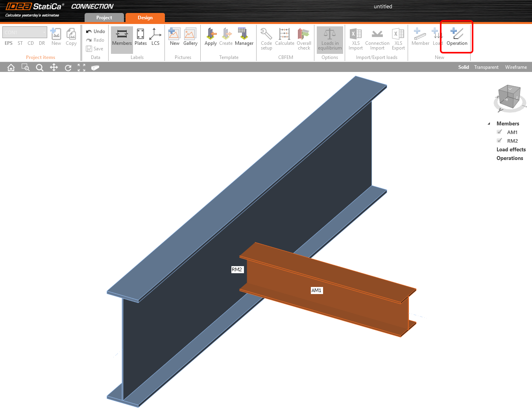
Task: Click the home view icon
Action: [x=11, y=68]
